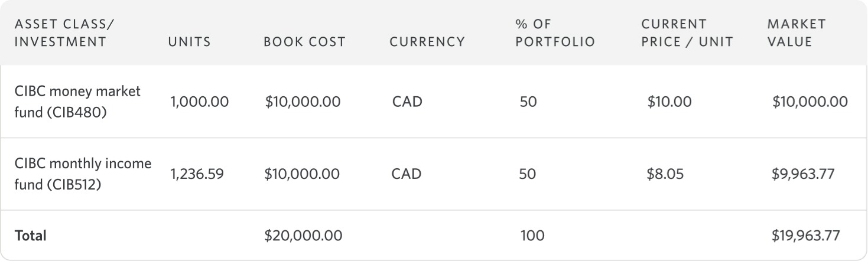Select the Market Value column header
This screenshot has height=261, width=868.
(796, 33)
